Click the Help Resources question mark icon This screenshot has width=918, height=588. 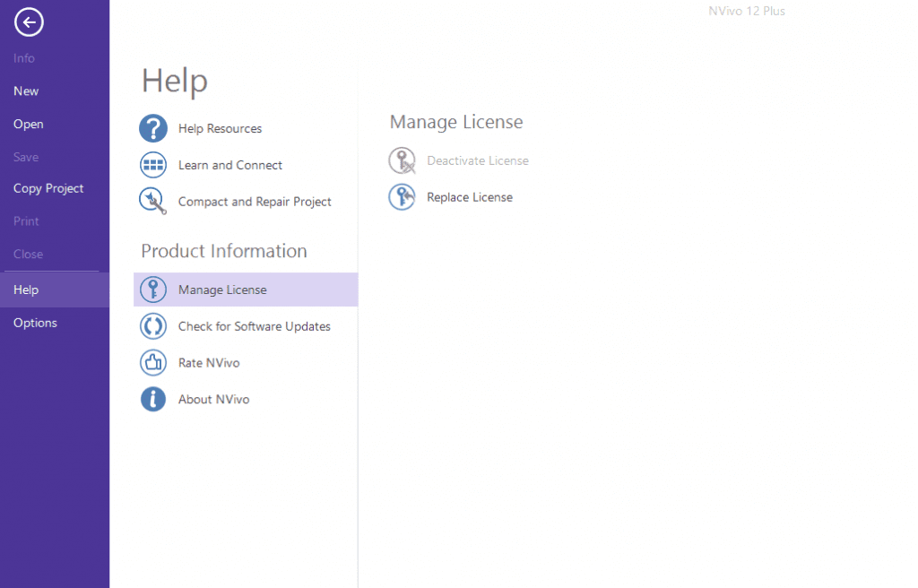pyautogui.click(x=153, y=128)
